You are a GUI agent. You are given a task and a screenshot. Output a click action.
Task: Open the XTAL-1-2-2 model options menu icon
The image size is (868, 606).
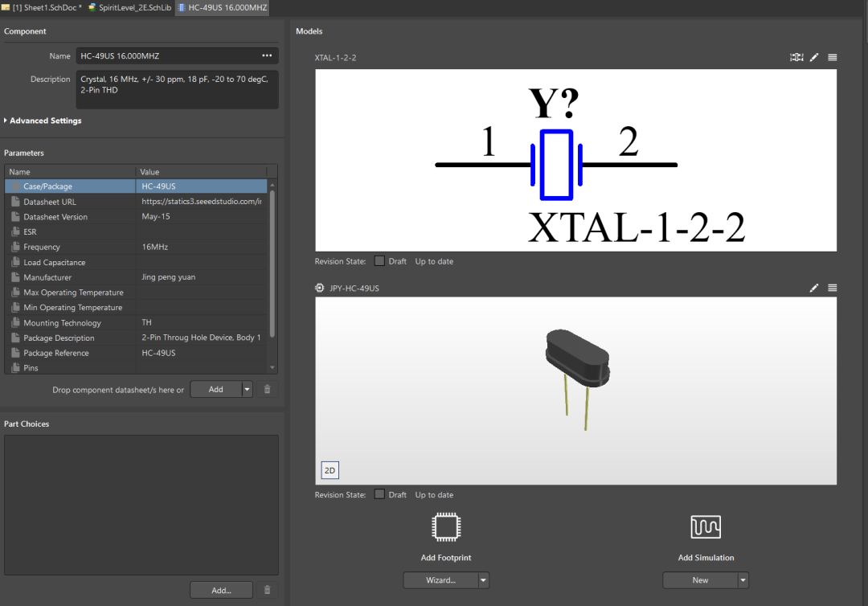pos(832,57)
